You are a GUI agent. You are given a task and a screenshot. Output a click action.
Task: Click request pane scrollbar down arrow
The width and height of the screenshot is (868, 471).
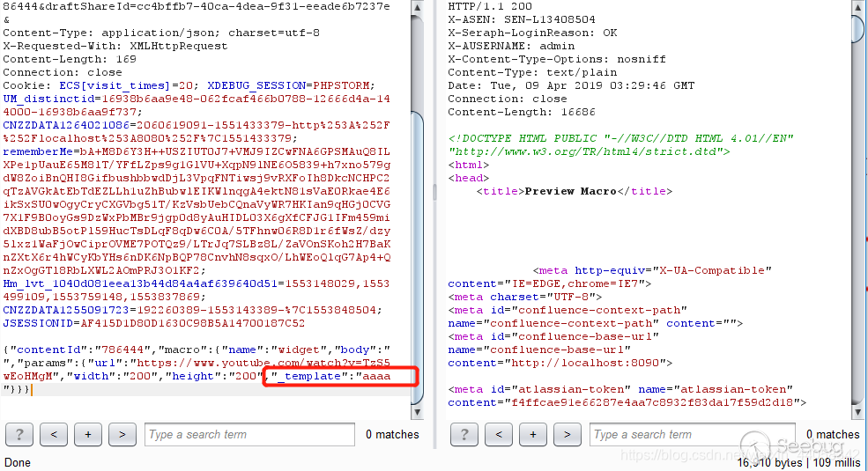pos(418,412)
